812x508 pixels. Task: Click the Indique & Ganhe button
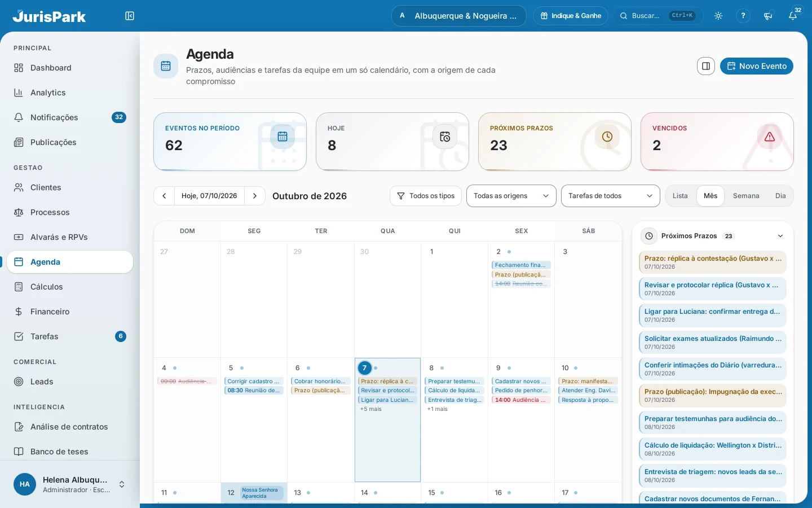tap(571, 16)
